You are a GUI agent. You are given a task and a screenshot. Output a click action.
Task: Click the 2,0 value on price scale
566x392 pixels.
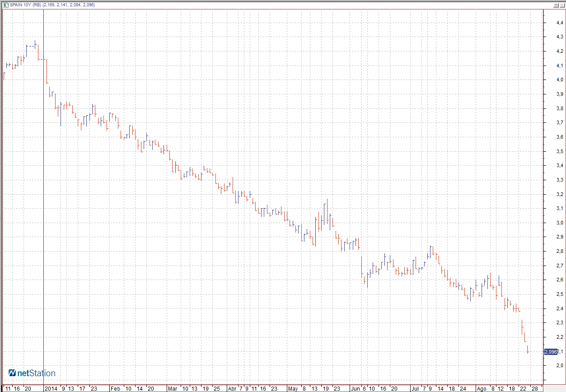[560, 366]
